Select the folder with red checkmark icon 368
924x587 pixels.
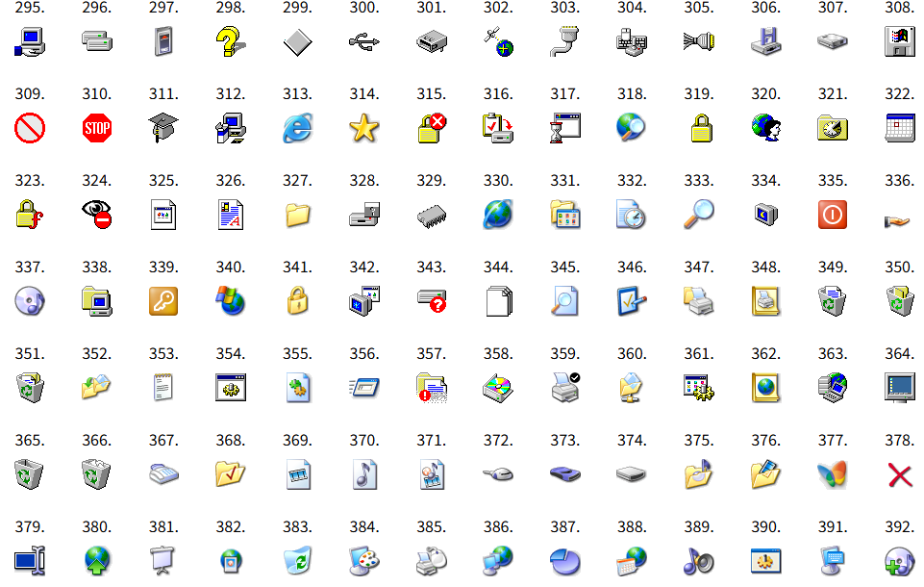[x=231, y=473]
